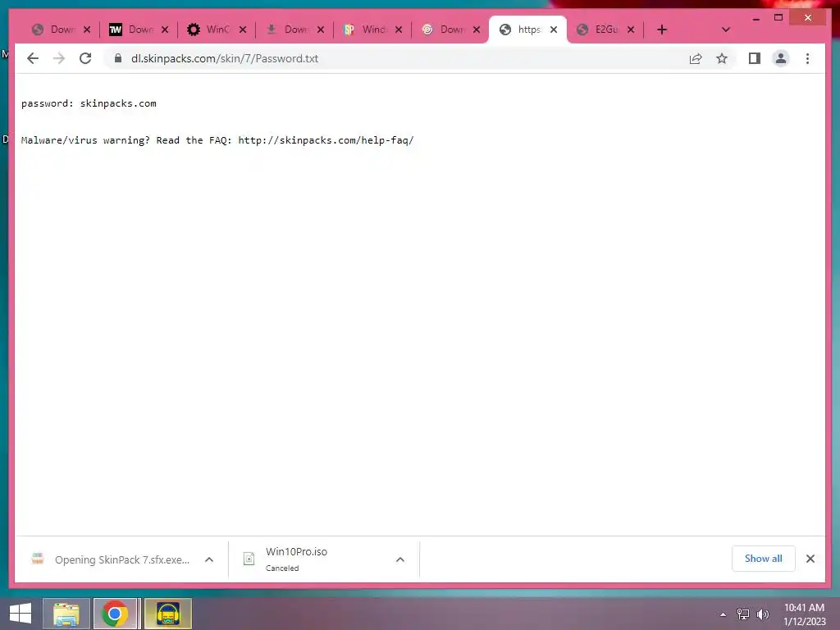Viewport: 840px width, 630px height.
Task: Open the Chrome profile avatar menu
Action: 781,58
